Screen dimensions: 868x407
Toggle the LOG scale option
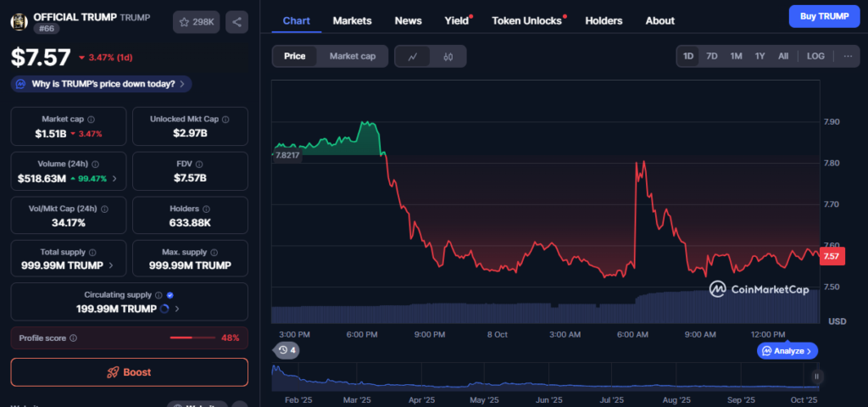click(x=815, y=57)
